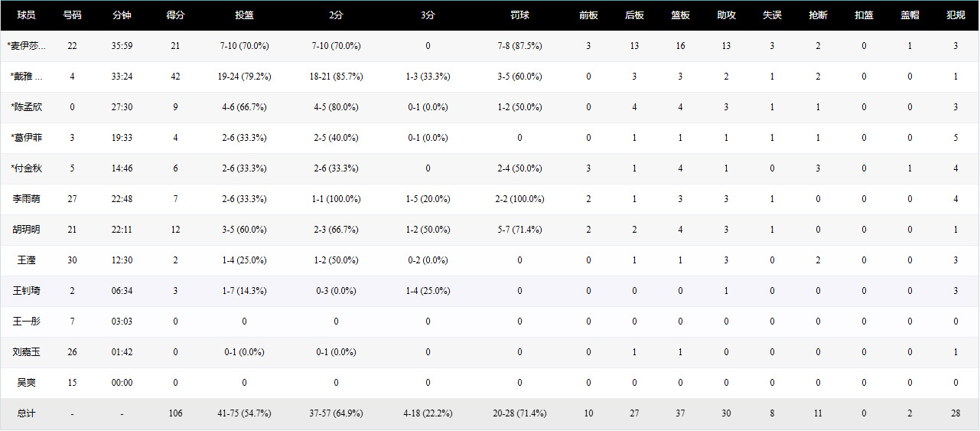
Task: Click the 犯规 column header
Action: (956, 15)
